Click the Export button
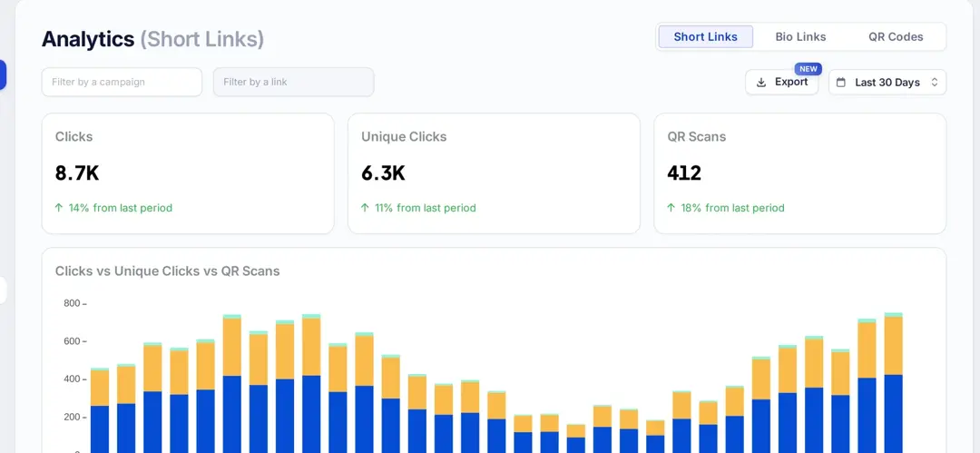980x453 pixels. click(782, 82)
